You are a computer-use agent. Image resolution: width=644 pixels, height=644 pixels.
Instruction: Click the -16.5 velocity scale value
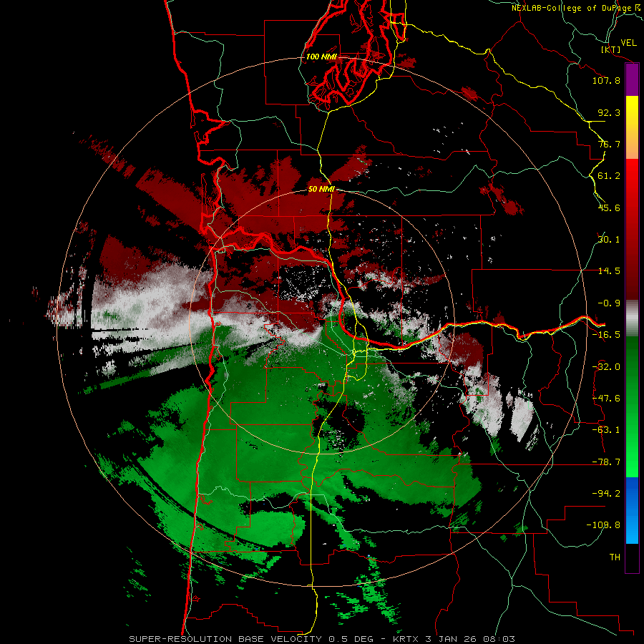pyautogui.click(x=606, y=335)
